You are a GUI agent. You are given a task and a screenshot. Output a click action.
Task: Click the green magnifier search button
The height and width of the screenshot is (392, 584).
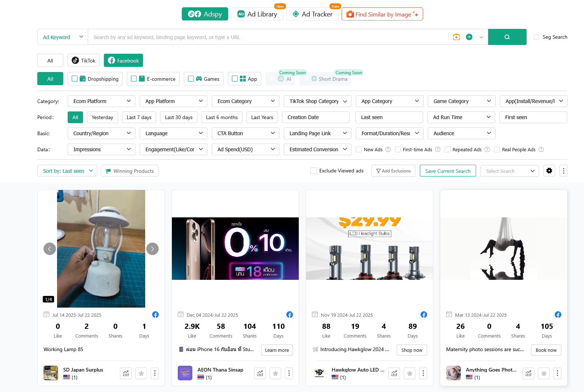507,37
